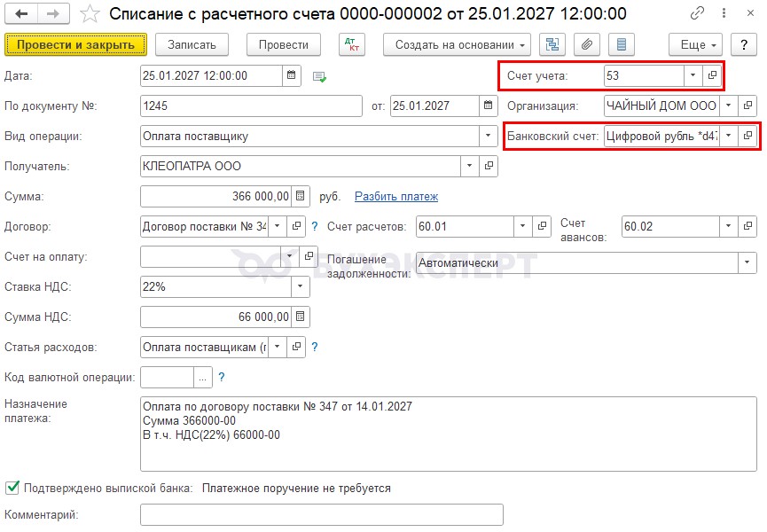This screenshot has height=532, width=767.
Task: Click into Сумма field with 366 000,00
Action: point(215,196)
